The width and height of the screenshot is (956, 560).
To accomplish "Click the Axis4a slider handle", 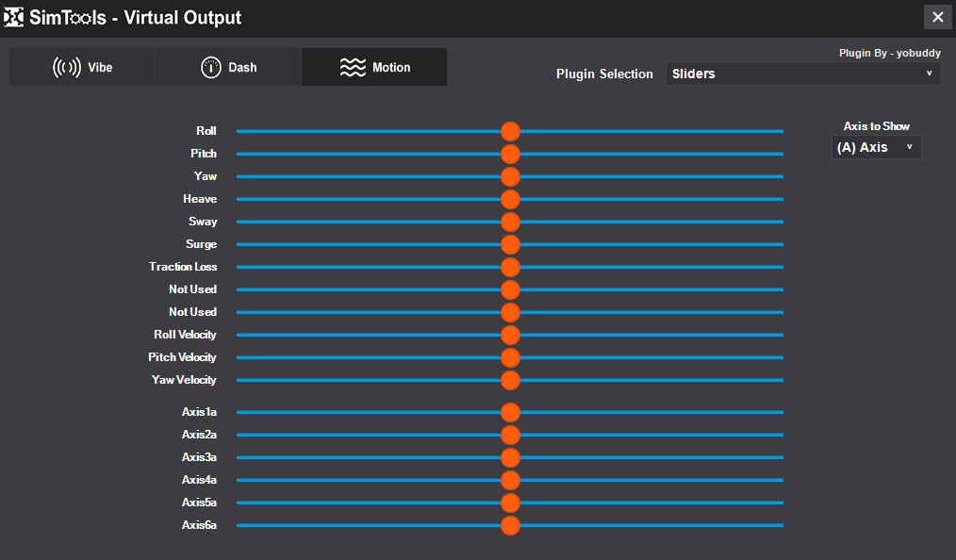I will click(510, 480).
